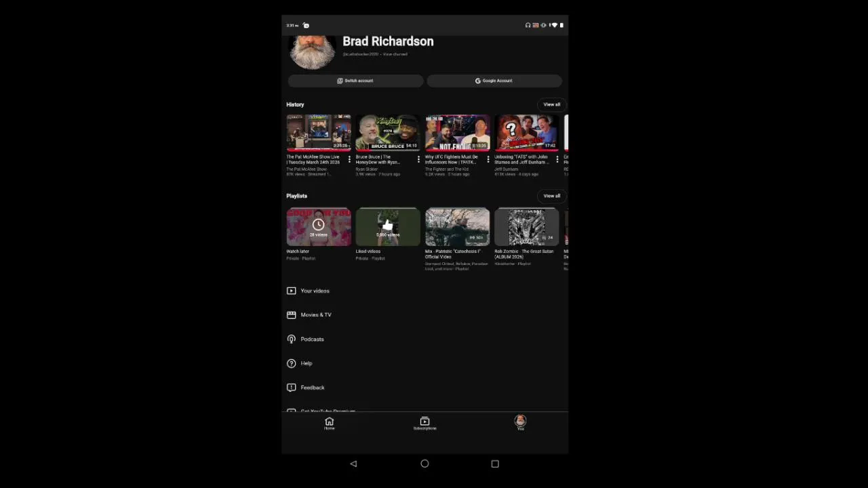The width and height of the screenshot is (868, 488).
Task: Tap the Switch account button
Action: pyautogui.click(x=355, y=81)
